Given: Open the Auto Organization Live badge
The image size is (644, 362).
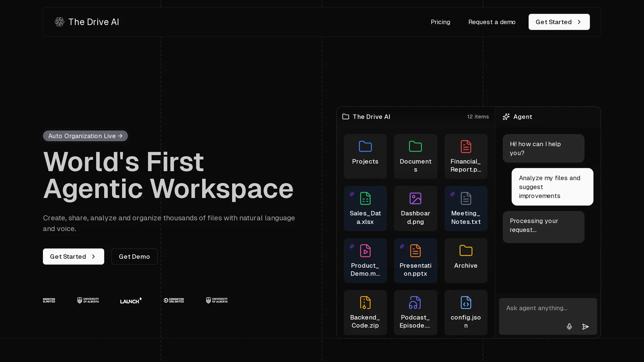Looking at the screenshot, I should pos(85,136).
